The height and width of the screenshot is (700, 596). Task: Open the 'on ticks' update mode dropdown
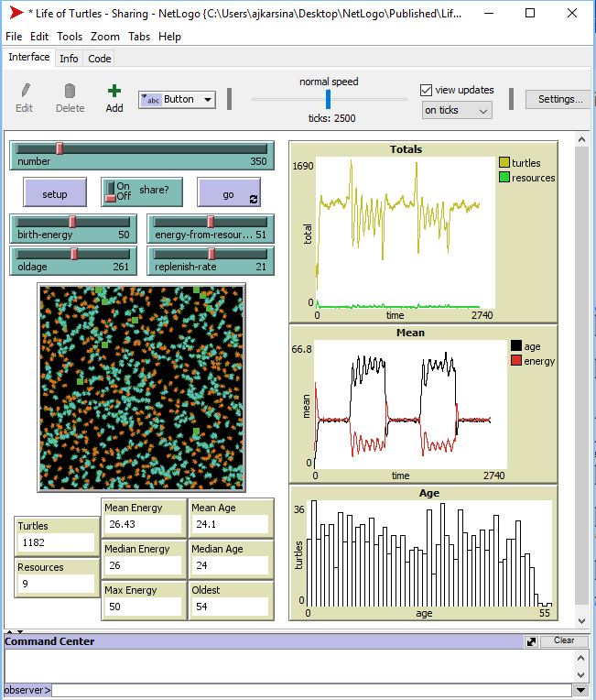[457, 110]
